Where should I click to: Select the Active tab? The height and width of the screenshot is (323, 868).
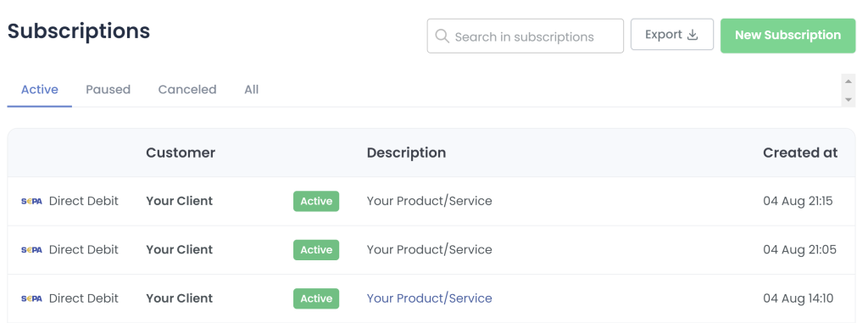pos(39,89)
